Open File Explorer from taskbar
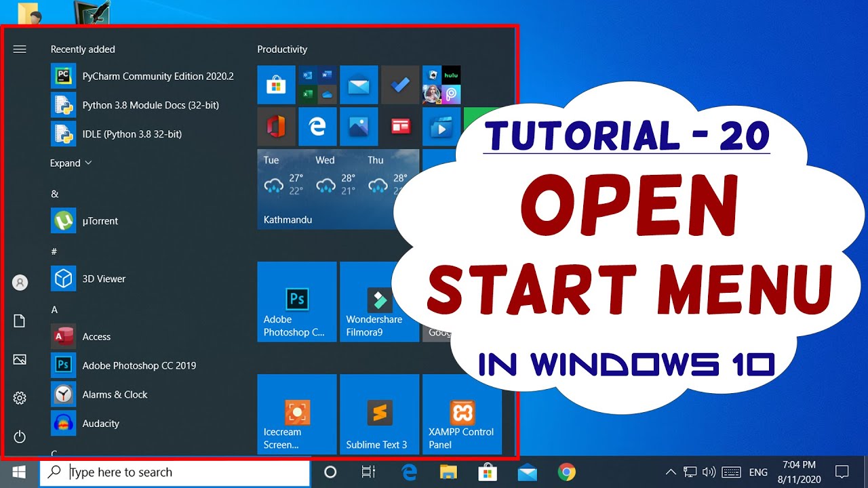The image size is (868, 488). (448, 472)
